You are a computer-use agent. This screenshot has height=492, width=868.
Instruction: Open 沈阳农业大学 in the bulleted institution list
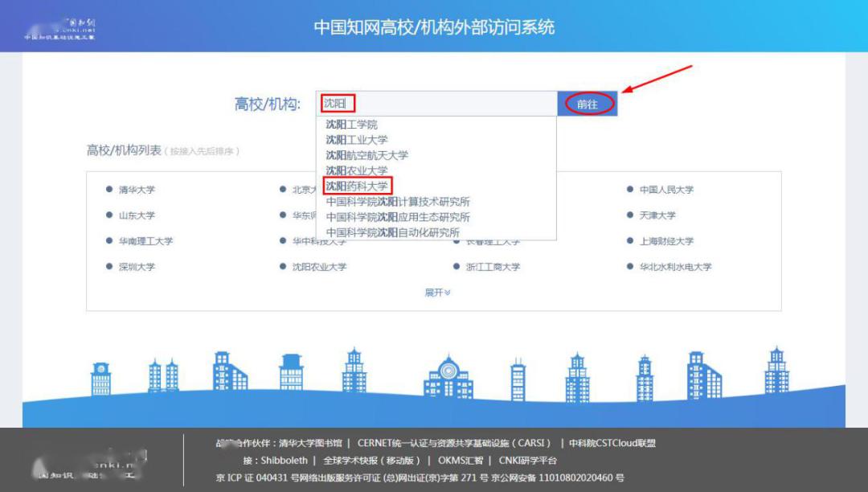point(319,267)
